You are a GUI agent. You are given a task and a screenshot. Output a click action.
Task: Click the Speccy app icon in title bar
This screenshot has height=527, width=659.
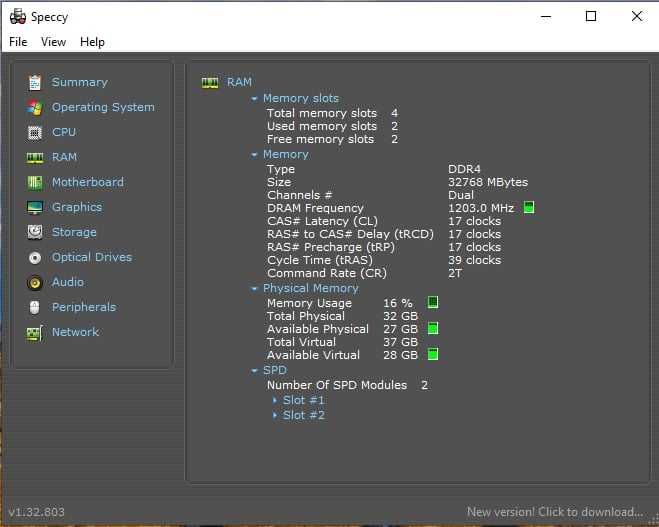pyautogui.click(x=18, y=17)
